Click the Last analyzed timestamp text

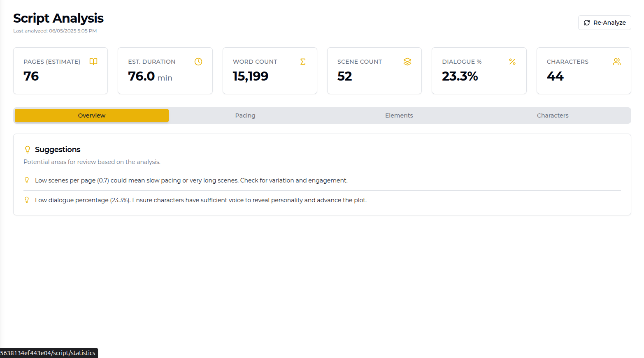[55, 31]
